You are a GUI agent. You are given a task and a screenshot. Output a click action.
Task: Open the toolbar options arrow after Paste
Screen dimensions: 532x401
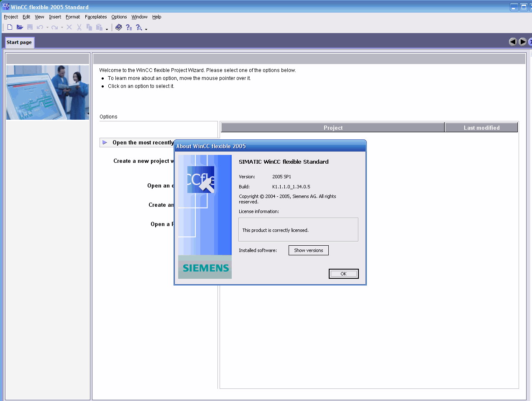(107, 29)
